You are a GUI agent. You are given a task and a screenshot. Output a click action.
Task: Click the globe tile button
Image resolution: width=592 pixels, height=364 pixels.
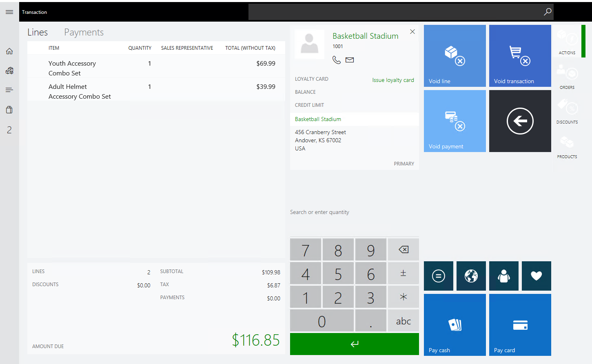[x=471, y=276]
